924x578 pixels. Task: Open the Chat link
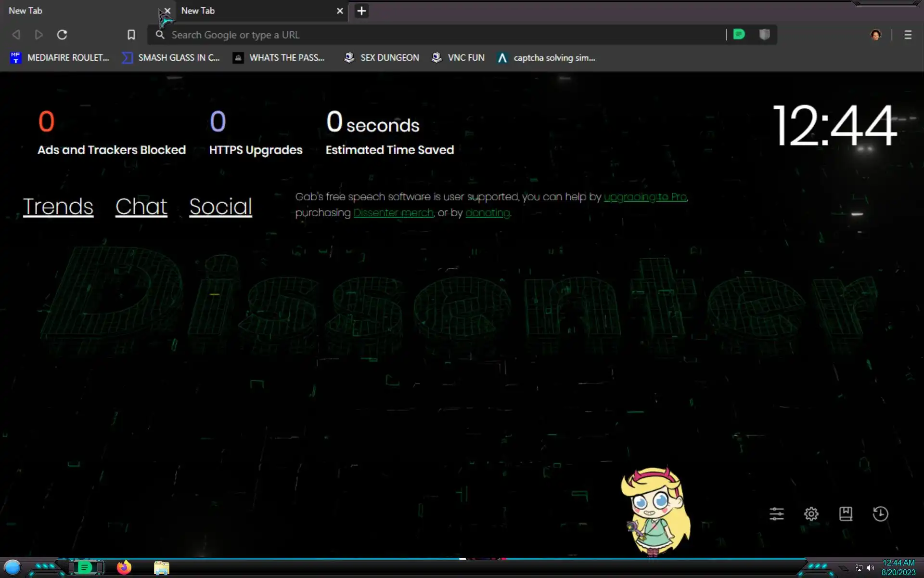(141, 207)
